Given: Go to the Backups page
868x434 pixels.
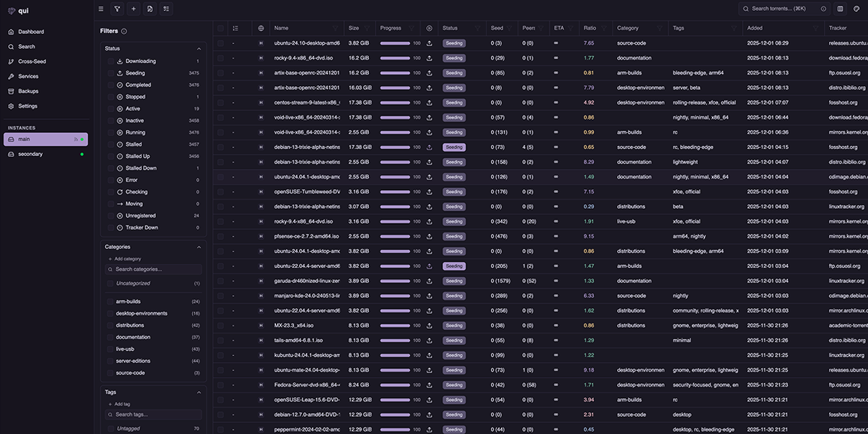Looking at the screenshot, I should (x=28, y=92).
